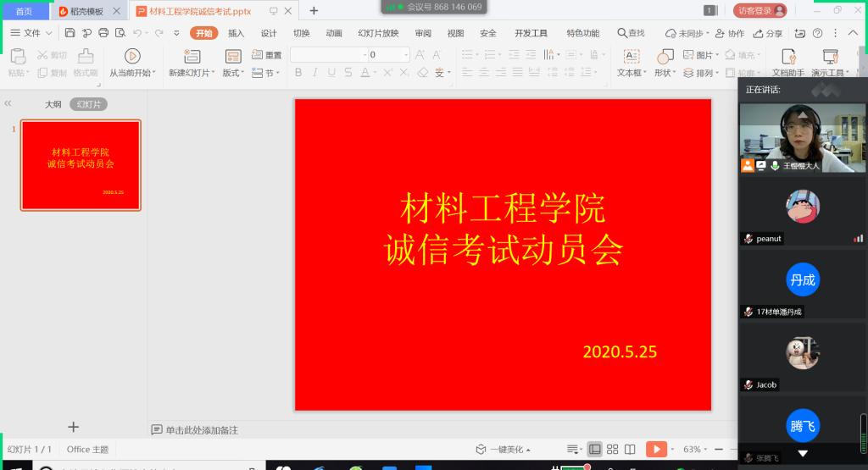The height and width of the screenshot is (470, 868).
Task: Open the Shapes (形状) tool
Action: (x=665, y=56)
